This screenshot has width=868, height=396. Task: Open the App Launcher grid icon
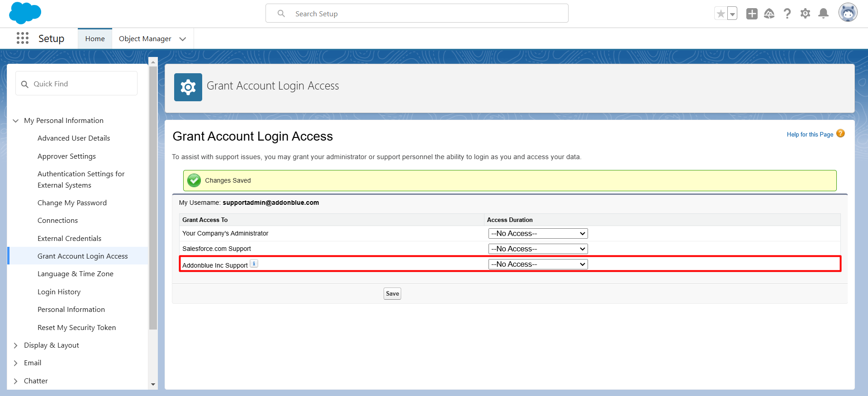(23, 38)
